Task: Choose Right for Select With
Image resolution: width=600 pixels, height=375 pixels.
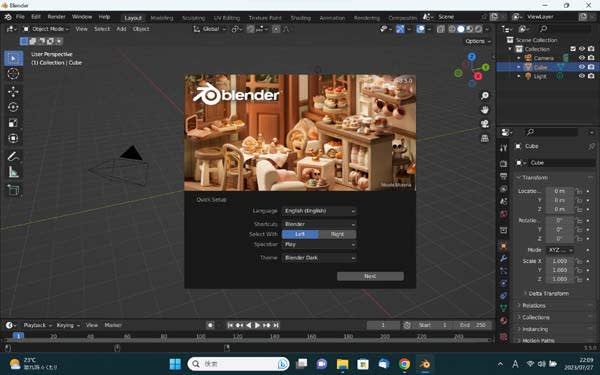Action: point(337,234)
